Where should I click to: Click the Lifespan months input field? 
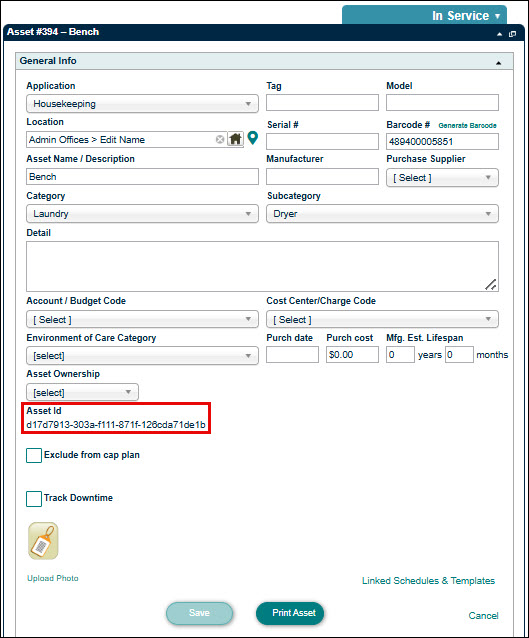tap(459, 354)
